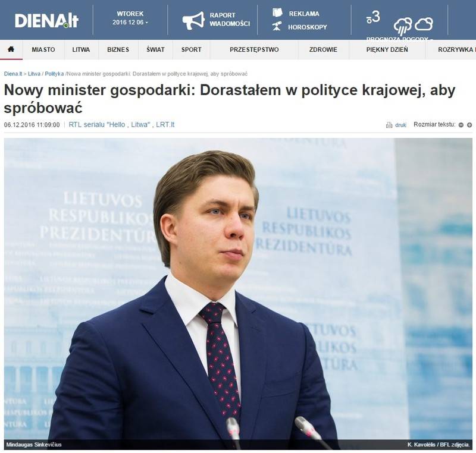Click the Horoskopy telescope icon
This screenshot has width=476, height=453.
coord(277,26)
